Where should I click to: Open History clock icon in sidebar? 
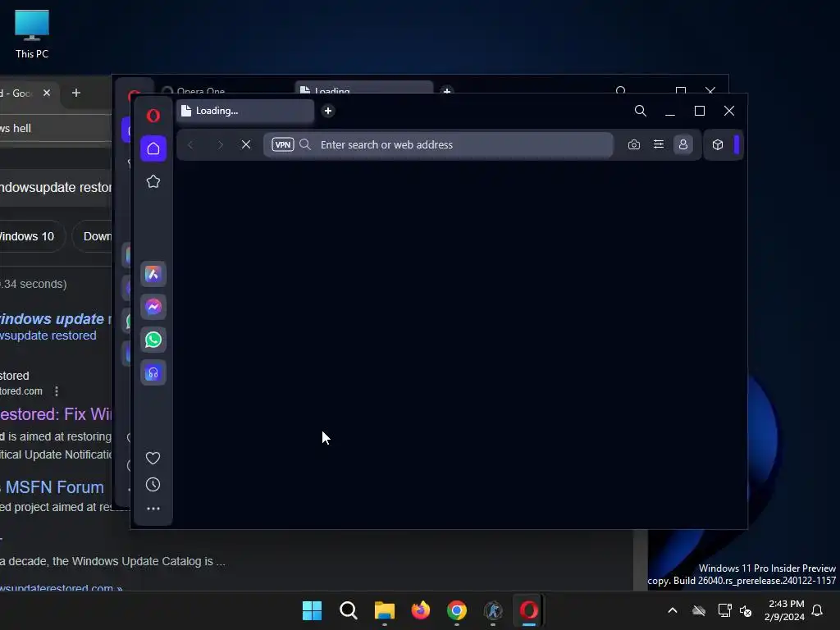tap(153, 485)
